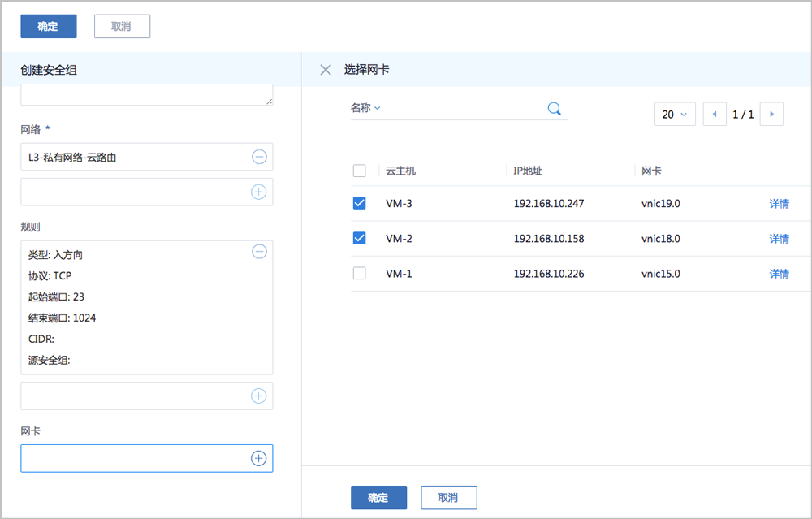Remove the TCP inbound rule
The image size is (812, 519).
click(259, 252)
